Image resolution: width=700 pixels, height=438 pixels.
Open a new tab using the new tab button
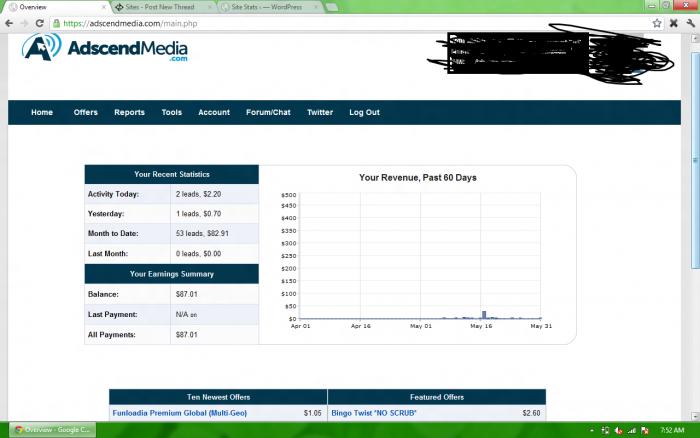tap(332, 7)
